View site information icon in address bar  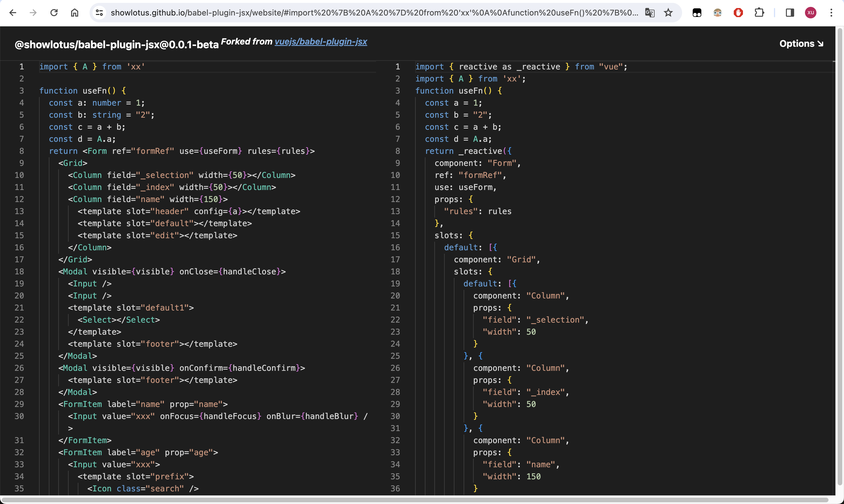click(x=99, y=13)
